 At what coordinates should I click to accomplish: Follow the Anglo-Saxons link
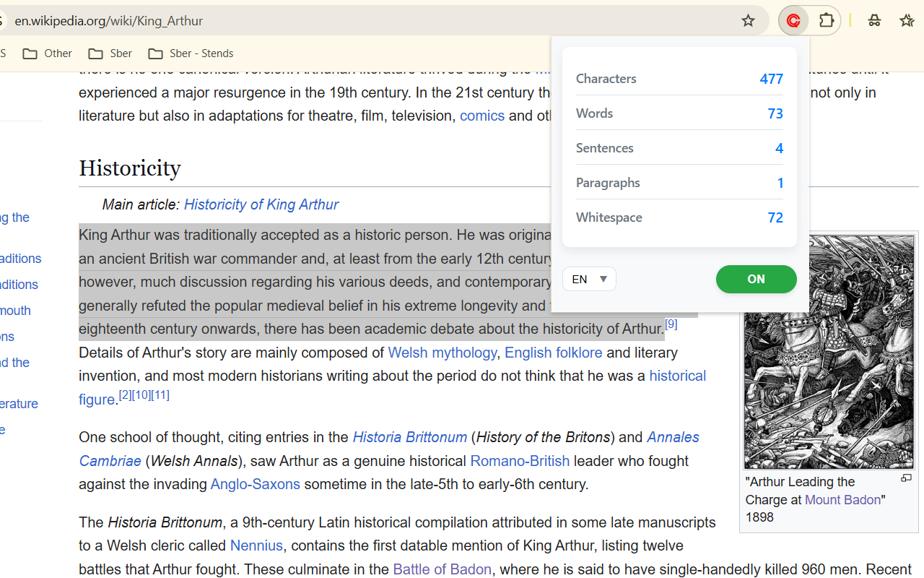pos(255,484)
